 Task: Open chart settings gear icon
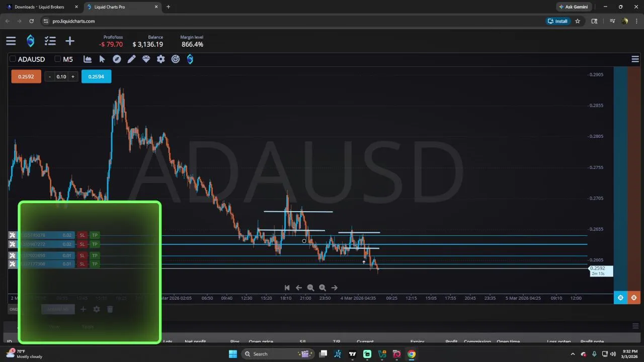click(160, 59)
